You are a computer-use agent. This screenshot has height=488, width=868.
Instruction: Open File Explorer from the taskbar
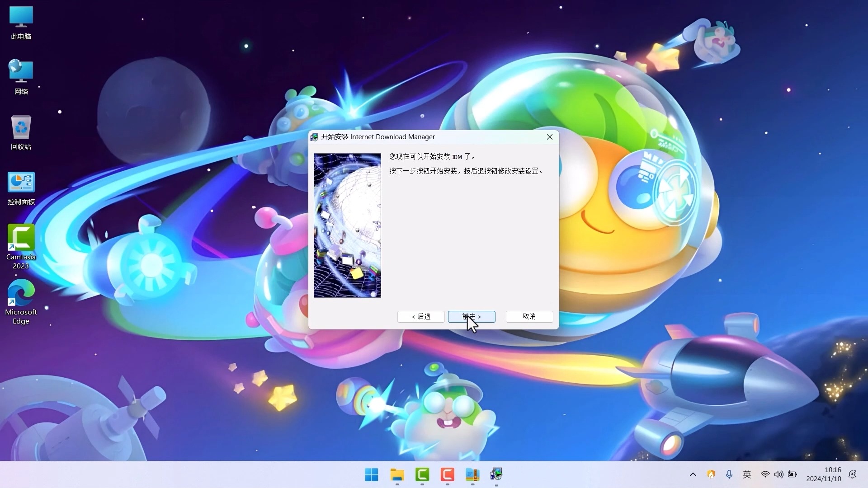click(397, 475)
